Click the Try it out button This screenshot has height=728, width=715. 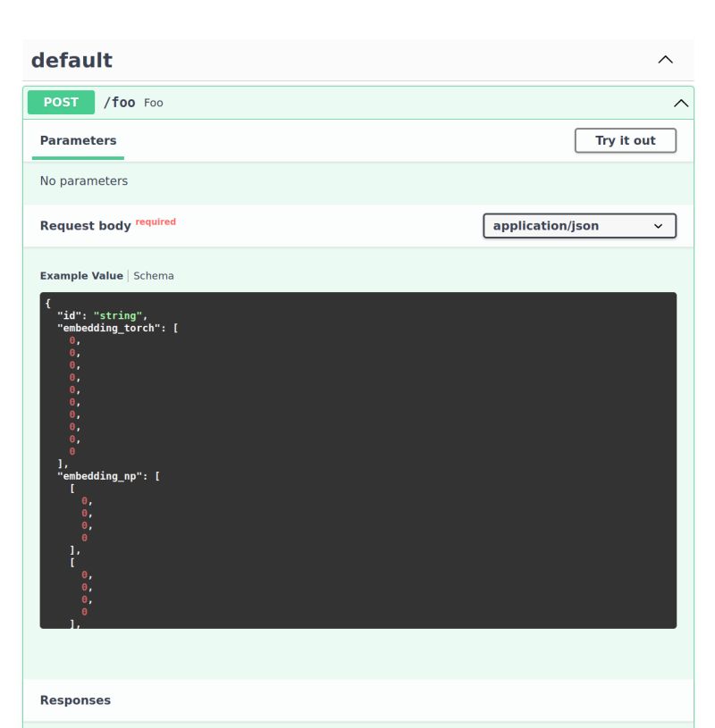626,140
